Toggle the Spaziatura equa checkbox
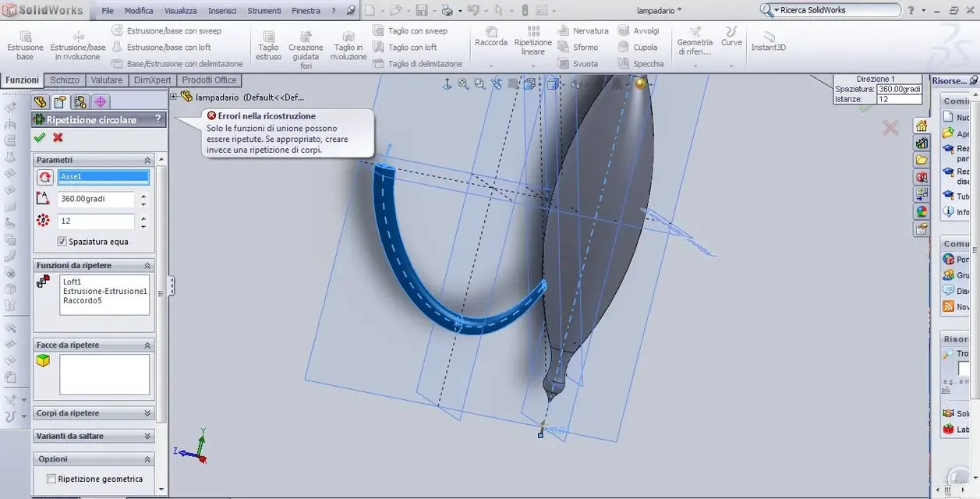The image size is (980, 499). click(62, 242)
